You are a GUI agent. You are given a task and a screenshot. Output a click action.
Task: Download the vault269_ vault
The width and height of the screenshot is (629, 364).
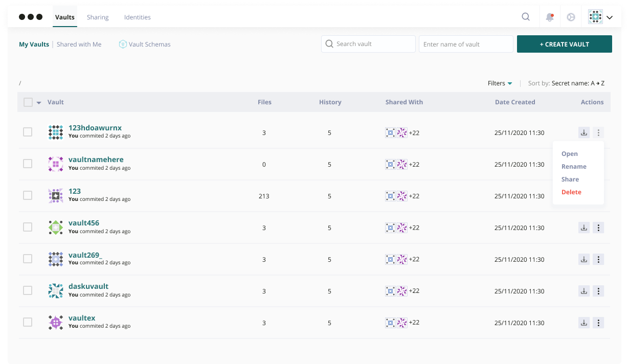pyautogui.click(x=584, y=259)
